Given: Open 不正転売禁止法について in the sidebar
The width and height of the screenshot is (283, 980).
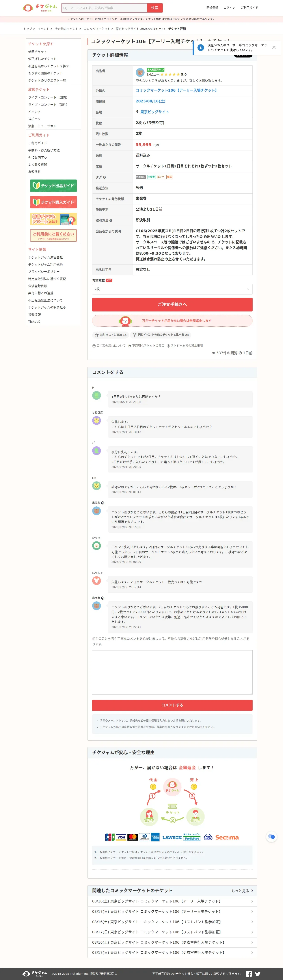Looking at the screenshot, I should (x=45, y=300).
